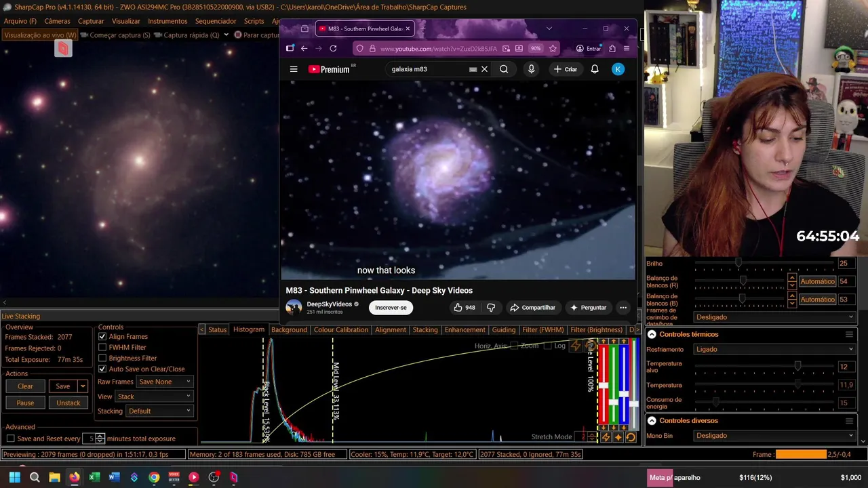Screen dimensions: 868x488
Task: Open the Raw Frames Save None dropdown
Action: [165, 382]
